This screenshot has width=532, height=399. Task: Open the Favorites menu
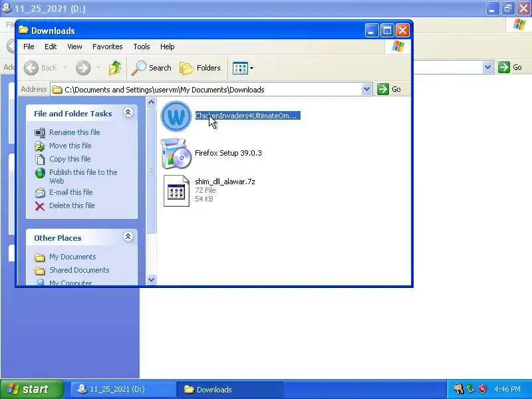click(x=108, y=47)
